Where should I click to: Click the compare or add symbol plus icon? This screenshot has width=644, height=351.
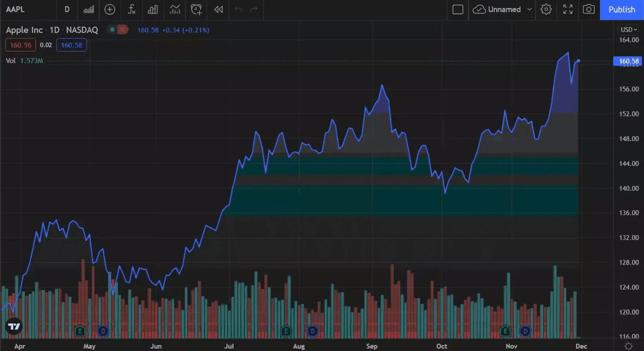(x=110, y=9)
